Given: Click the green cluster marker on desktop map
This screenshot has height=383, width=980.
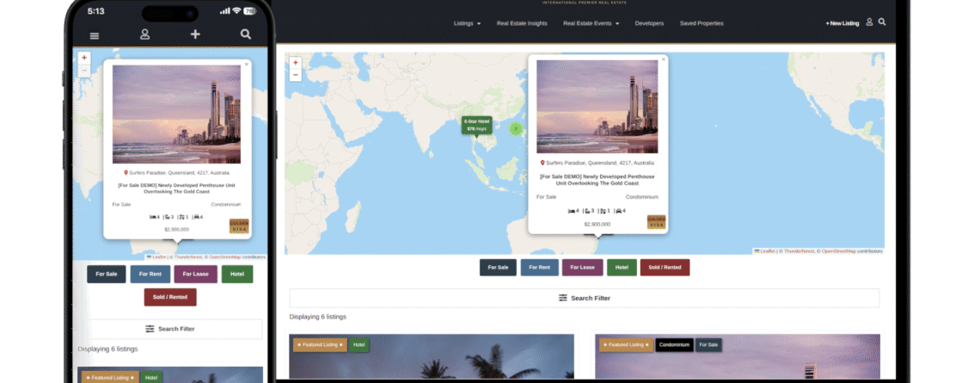Looking at the screenshot, I should click(516, 129).
